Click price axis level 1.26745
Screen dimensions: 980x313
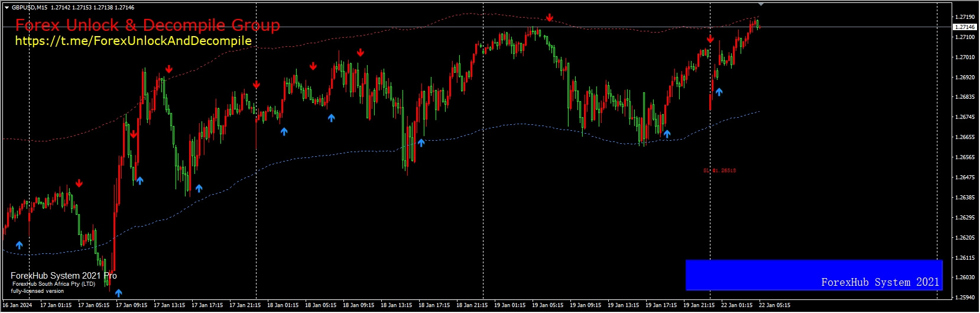(965, 117)
